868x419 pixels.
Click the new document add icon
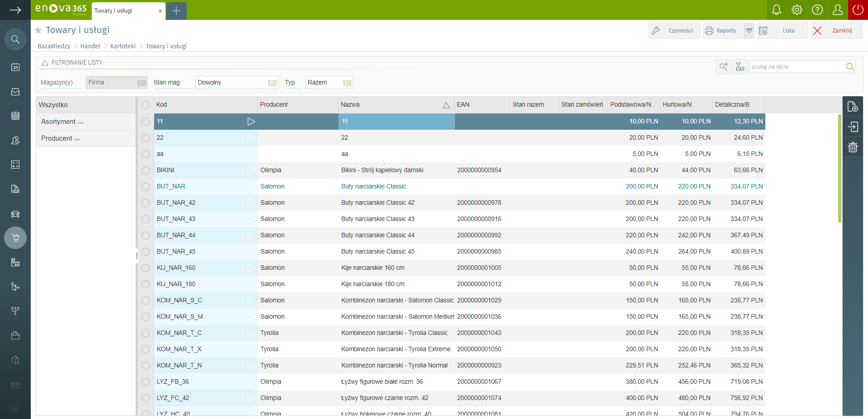click(853, 107)
